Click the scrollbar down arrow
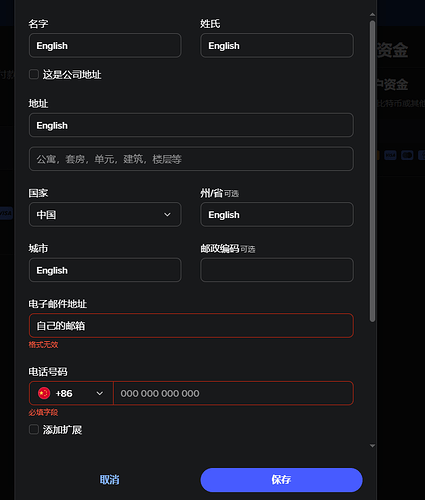Image resolution: width=425 pixels, height=500 pixels. (372, 446)
